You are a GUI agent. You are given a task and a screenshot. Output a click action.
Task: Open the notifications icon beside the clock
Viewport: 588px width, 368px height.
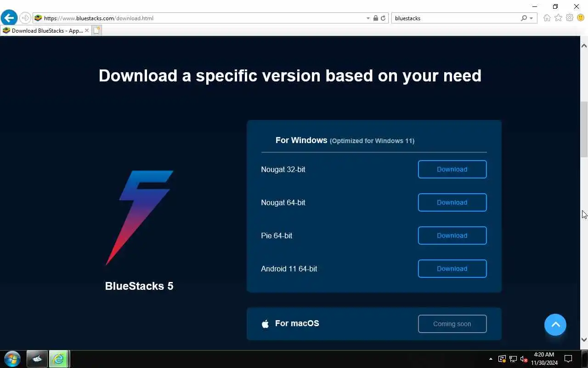click(x=568, y=359)
